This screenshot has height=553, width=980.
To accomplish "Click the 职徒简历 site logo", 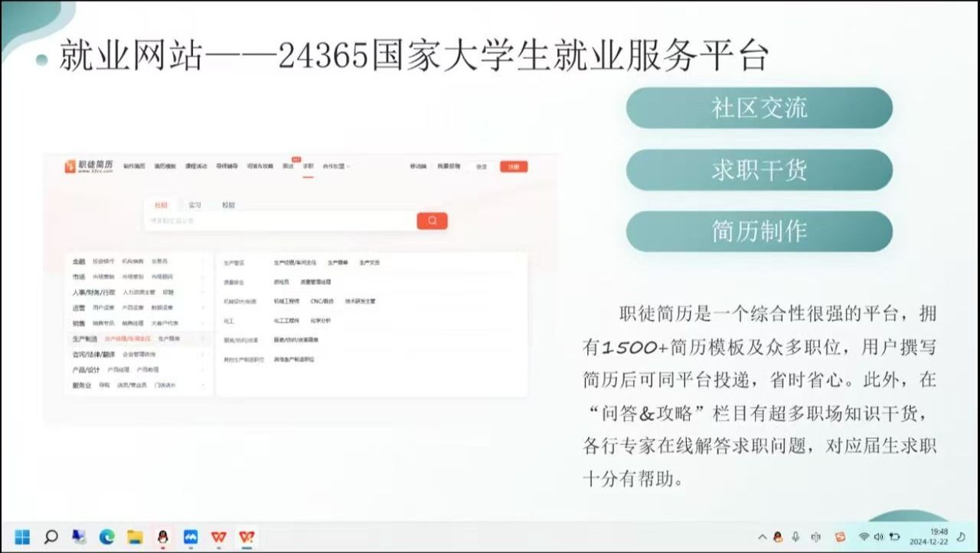I will pyautogui.click(x=90, y=166).
